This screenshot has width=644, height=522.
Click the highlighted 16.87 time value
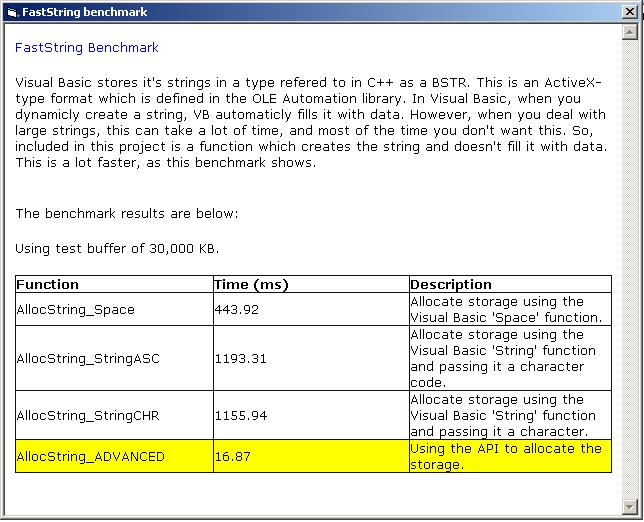[x=234, y=457]
